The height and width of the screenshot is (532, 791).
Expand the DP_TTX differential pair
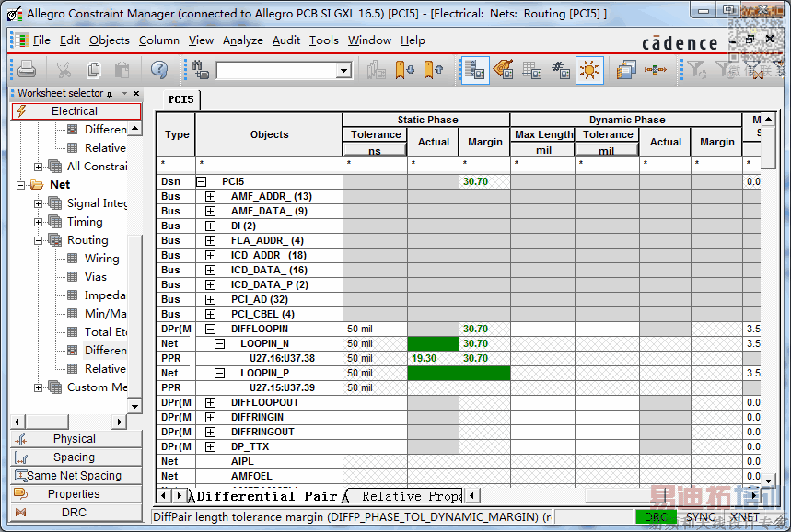tap(210, 446)
